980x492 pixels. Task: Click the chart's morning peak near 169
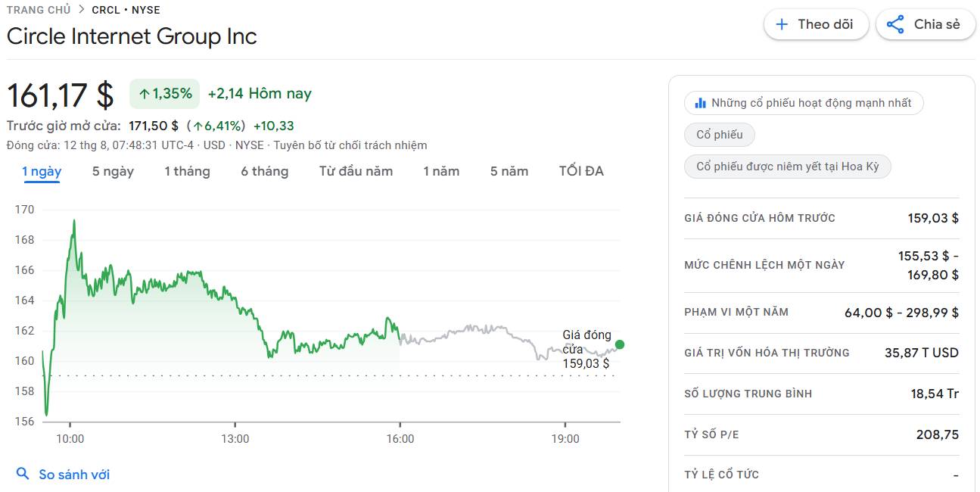(x=73, y=222)
